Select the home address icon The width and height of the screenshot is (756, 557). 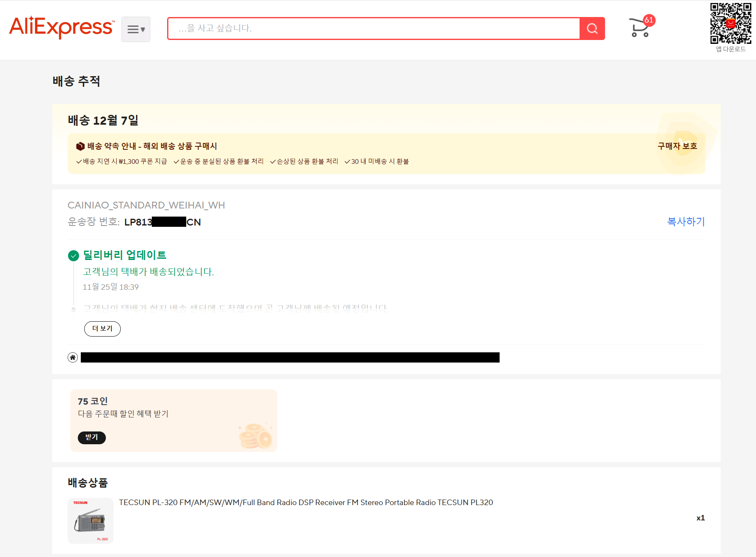click(x=73, y=357)
